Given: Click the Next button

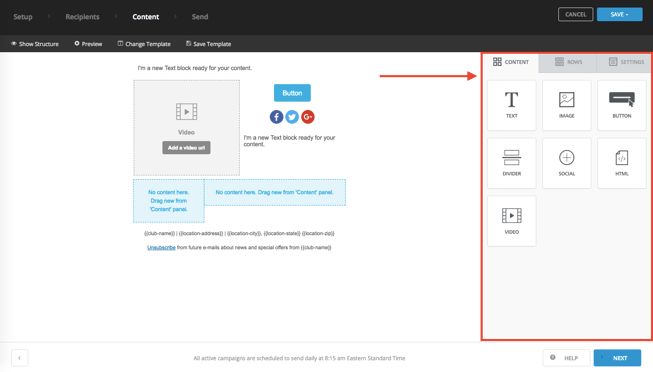Looking at the screenshot, I should (x=617, y=358).
